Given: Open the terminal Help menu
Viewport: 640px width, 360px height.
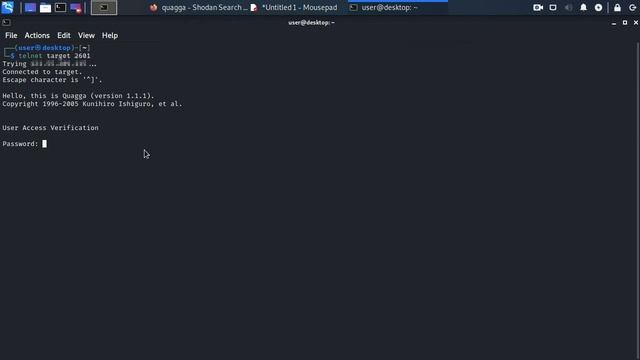Looking at the screenshot, I should tap(110, 36).
